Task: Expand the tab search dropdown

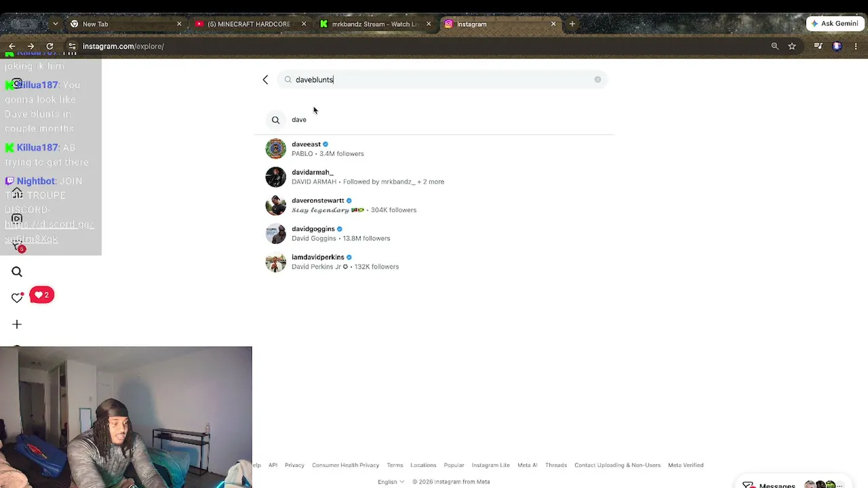Action: pyautogui.click(x=55, y=24)
